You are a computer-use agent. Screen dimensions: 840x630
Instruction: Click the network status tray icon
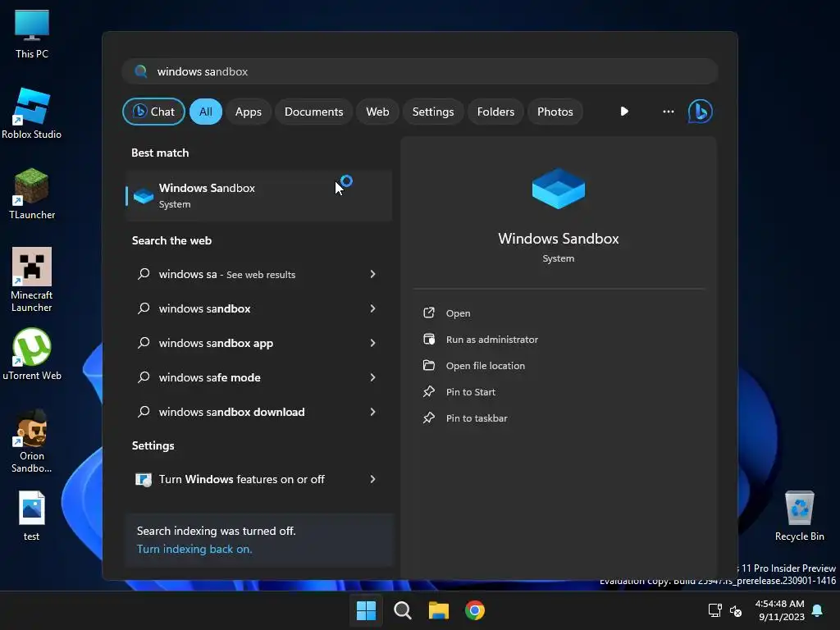pyautogui.click(x=715, y=610)
